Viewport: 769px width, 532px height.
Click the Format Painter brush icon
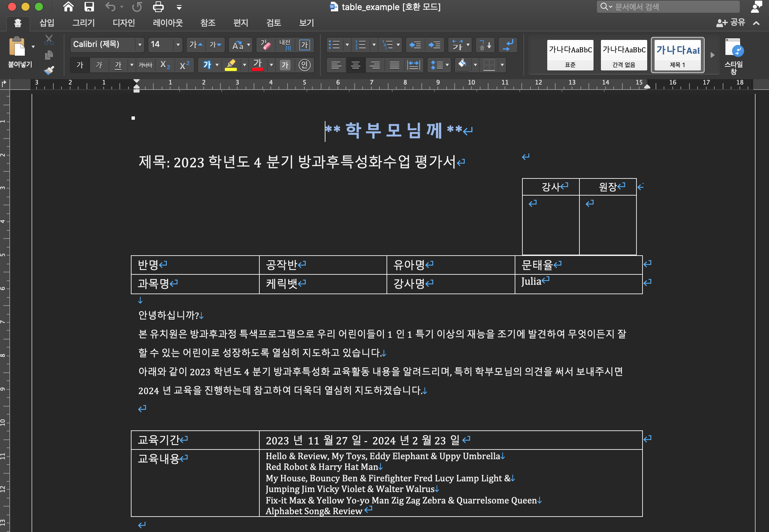pyautogui.click(x=49, y=70)
